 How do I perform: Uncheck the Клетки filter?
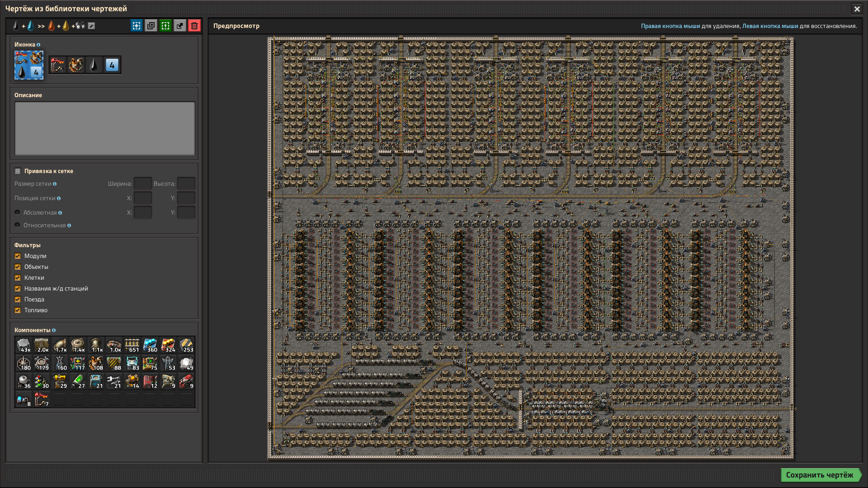[x=18, y=278]
